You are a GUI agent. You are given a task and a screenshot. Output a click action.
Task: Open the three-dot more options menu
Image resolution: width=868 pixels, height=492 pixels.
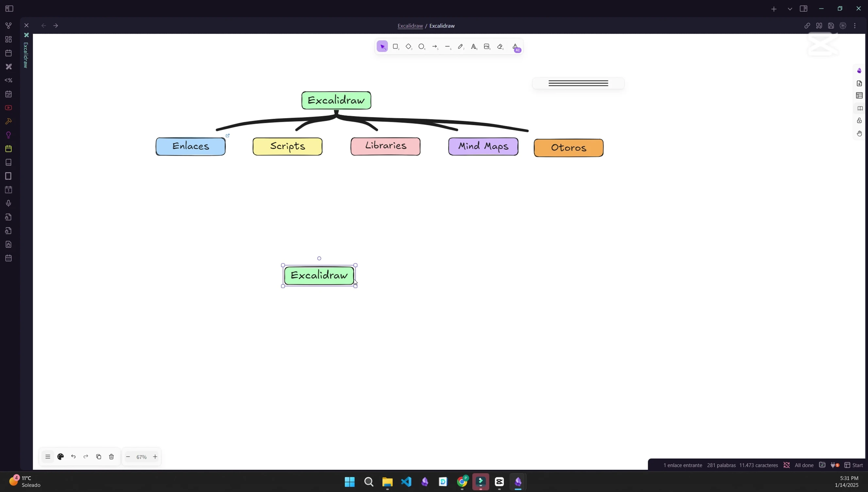point(855,26)
